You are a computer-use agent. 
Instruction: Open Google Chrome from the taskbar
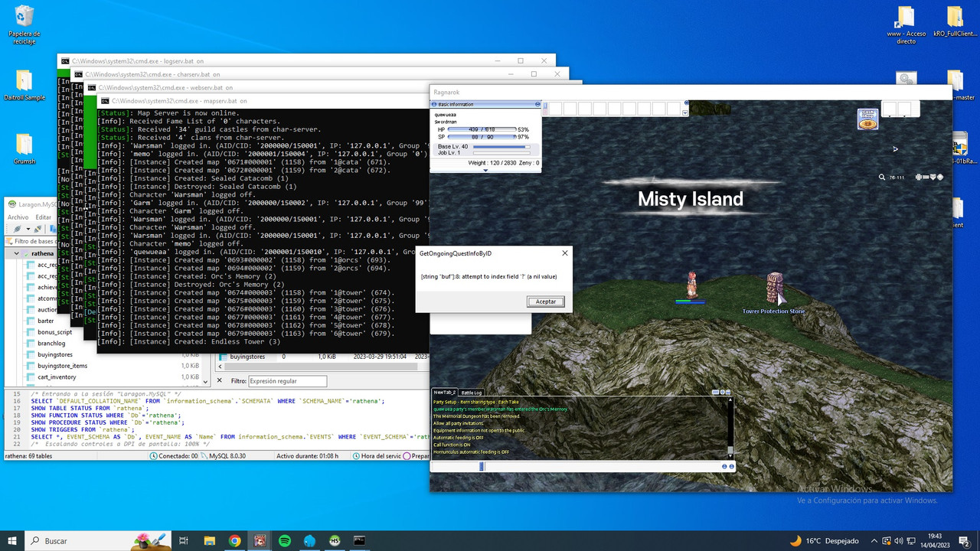235,540
